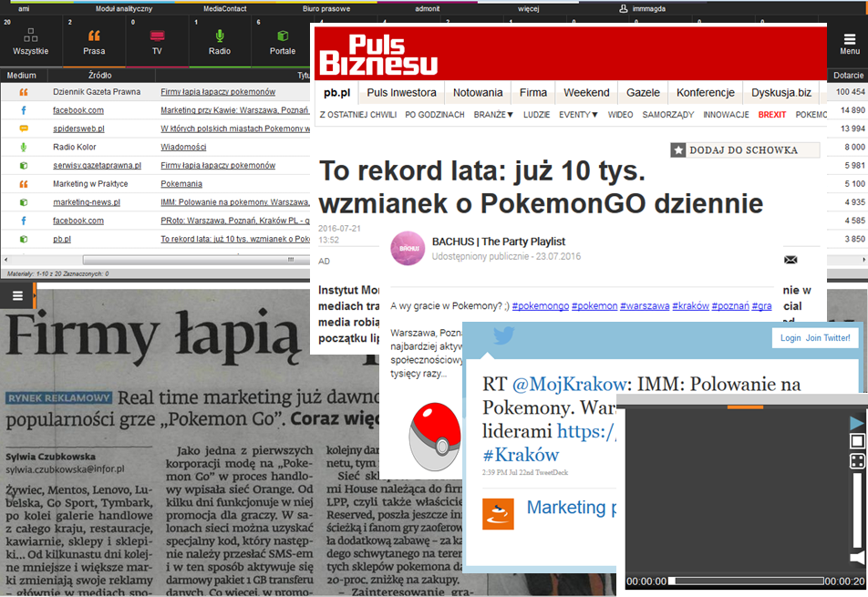Open the admonit tab

pyautogui.click(x=428, y=9)
